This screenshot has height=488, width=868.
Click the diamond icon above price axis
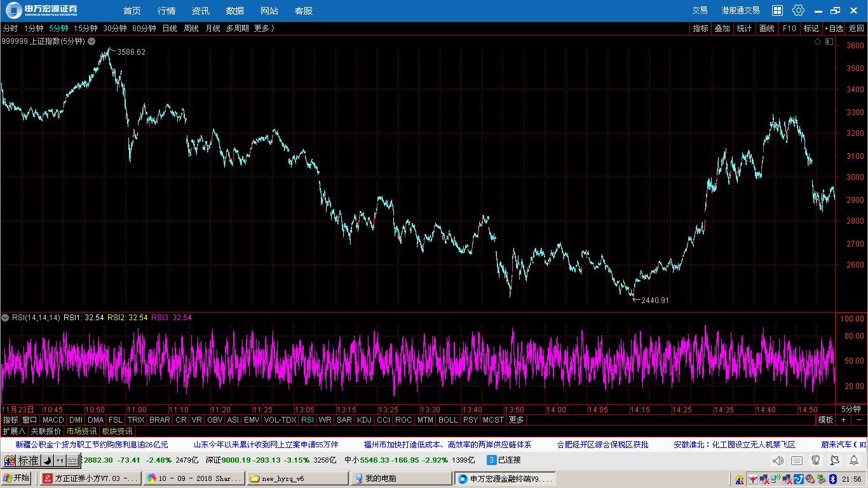(818, 41)
